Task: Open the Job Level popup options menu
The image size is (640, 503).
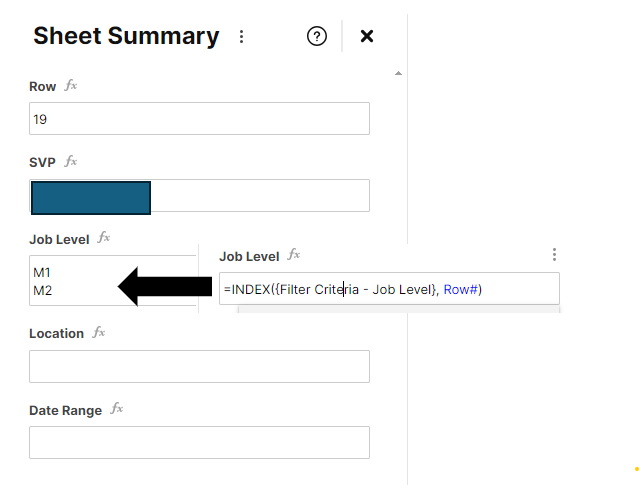Action: pyautogui.click(x=554, y=255)
